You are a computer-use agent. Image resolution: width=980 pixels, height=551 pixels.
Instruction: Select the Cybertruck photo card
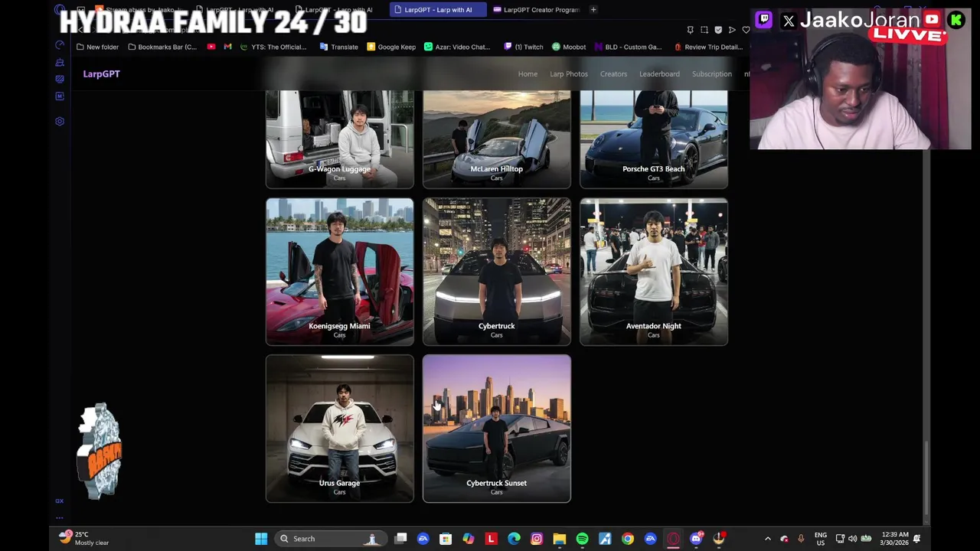tap(496, 272)
